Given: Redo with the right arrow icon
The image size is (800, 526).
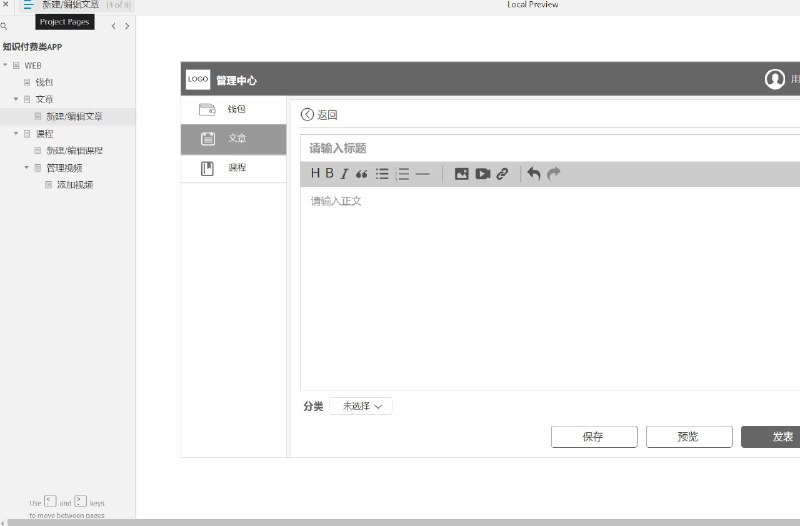Looking at the screenshot, I should tap(554, 174).
